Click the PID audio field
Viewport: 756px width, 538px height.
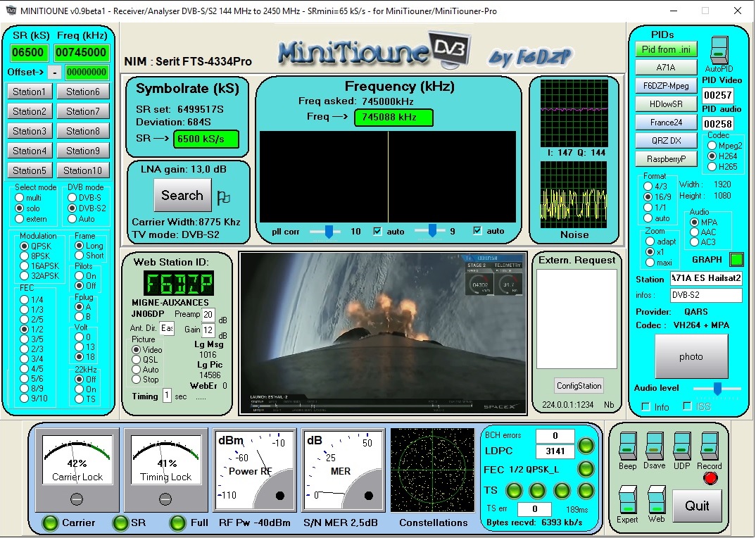pos(717,123)
